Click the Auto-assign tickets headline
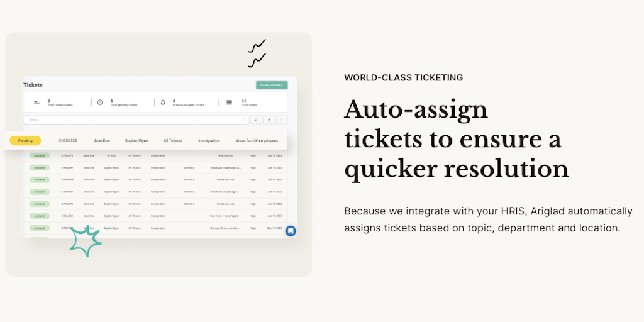Image resolution: width=644 pixels, height=322 pixels. 457,140
